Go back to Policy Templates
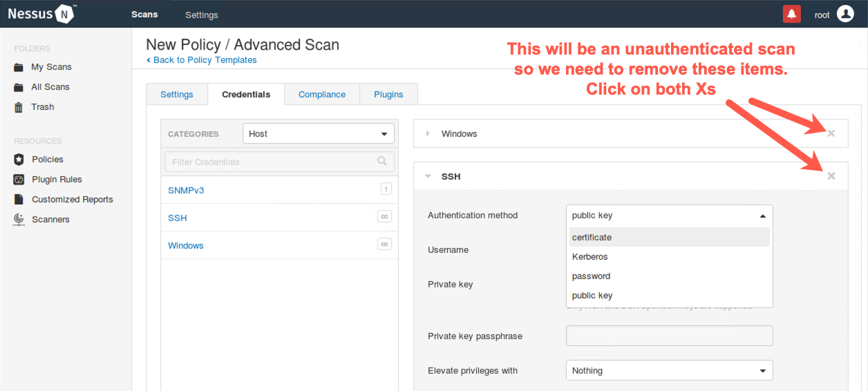Screen dimensions: 868x391 click(202, 60)
